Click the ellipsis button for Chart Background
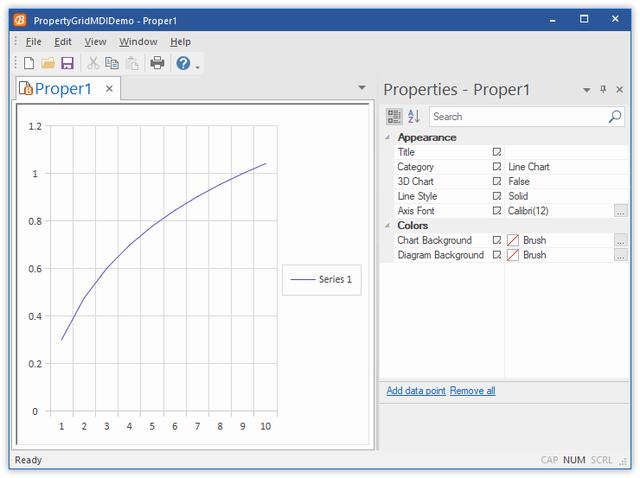This screenshot has height=478, width=640. pyautogui.click(x=620, y=240)
